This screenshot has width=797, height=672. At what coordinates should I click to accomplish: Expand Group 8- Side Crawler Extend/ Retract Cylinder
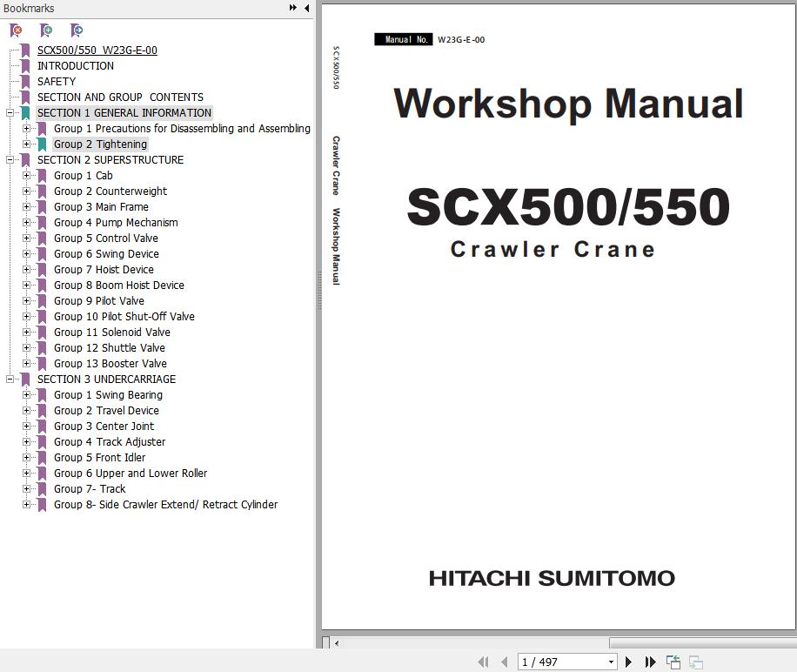pyautogui.click(x=26, y=504)
